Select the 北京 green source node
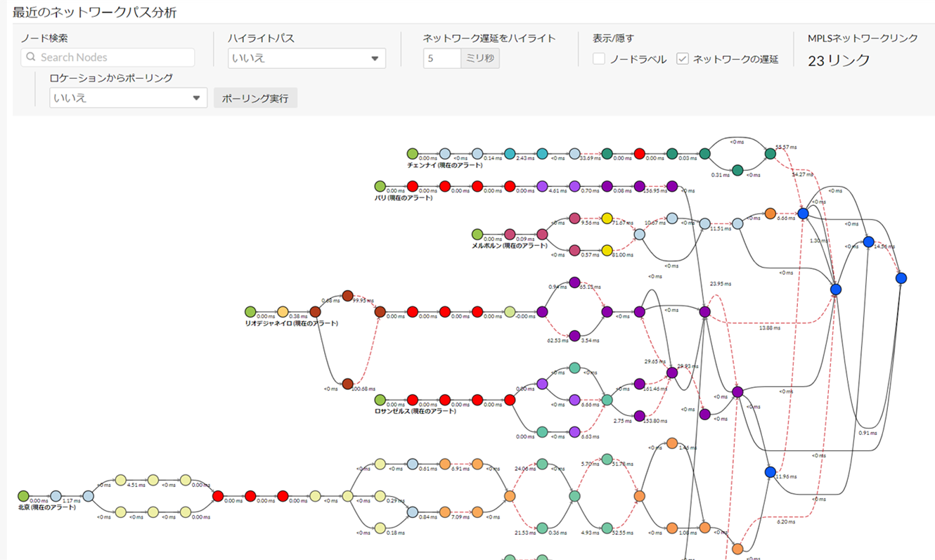Viewport: 935px width, 560px height. pyautogui.click(x=23, y=496)
